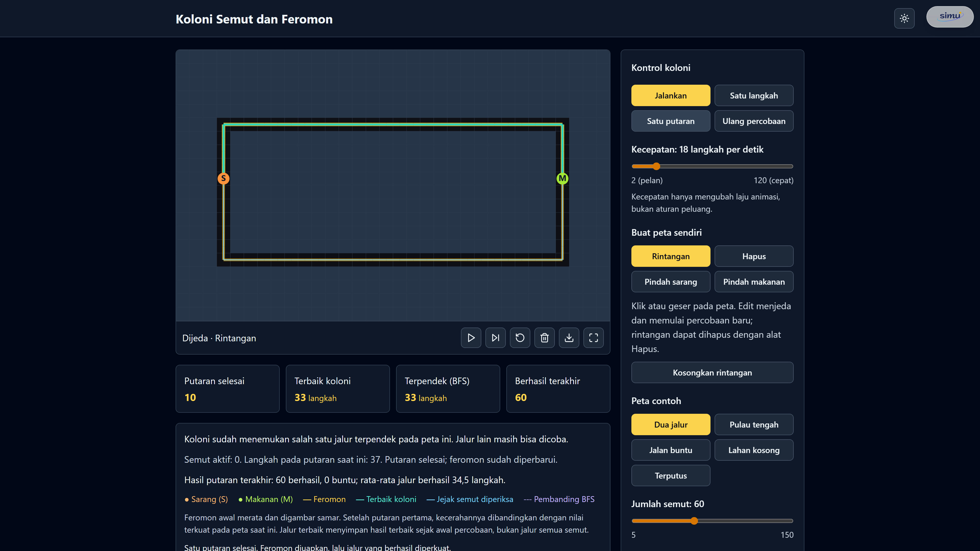Image resolution: width=980 pixels, height=551 pixels.
Task: Adjust the Jumlah semut slider
Action: (712, 521)
